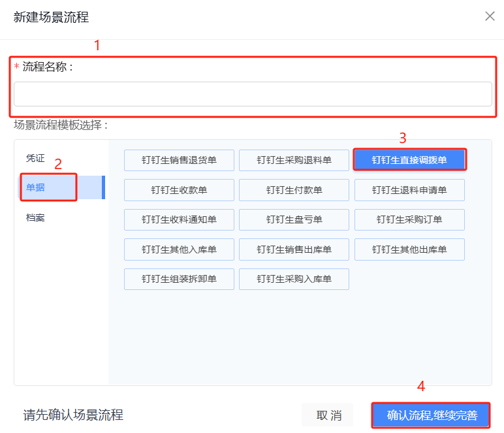Viewport: 504px width, 433px height.
Task: Choose template 钉钉生收料通知单
Action: pyautogui.click(x=179, y=219)
